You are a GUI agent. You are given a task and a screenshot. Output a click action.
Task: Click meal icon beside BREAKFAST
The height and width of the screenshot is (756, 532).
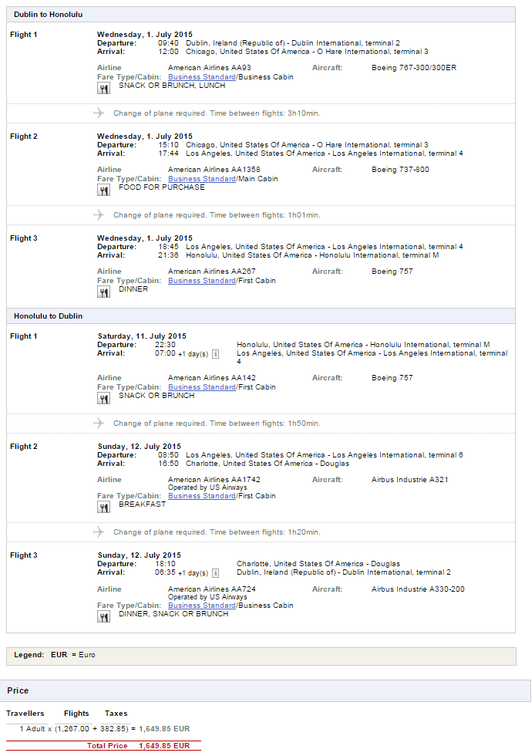point(103,508)
